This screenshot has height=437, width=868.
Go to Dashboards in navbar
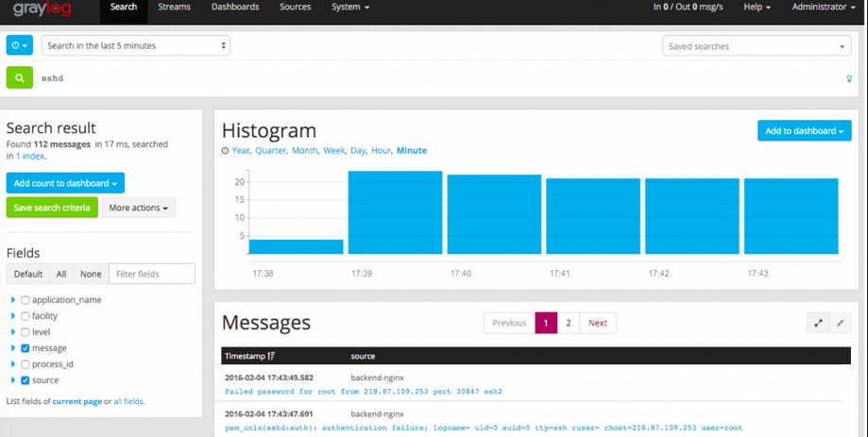coord(235,8)
